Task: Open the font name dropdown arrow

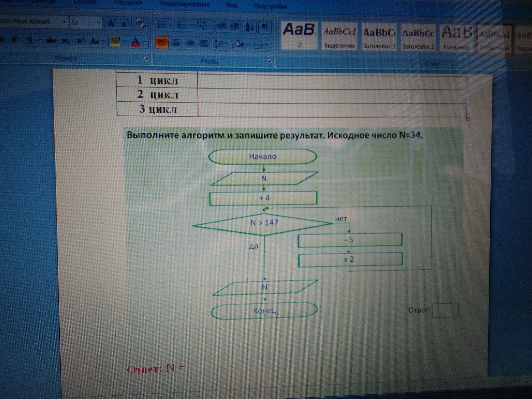Action: pos(64,22)
